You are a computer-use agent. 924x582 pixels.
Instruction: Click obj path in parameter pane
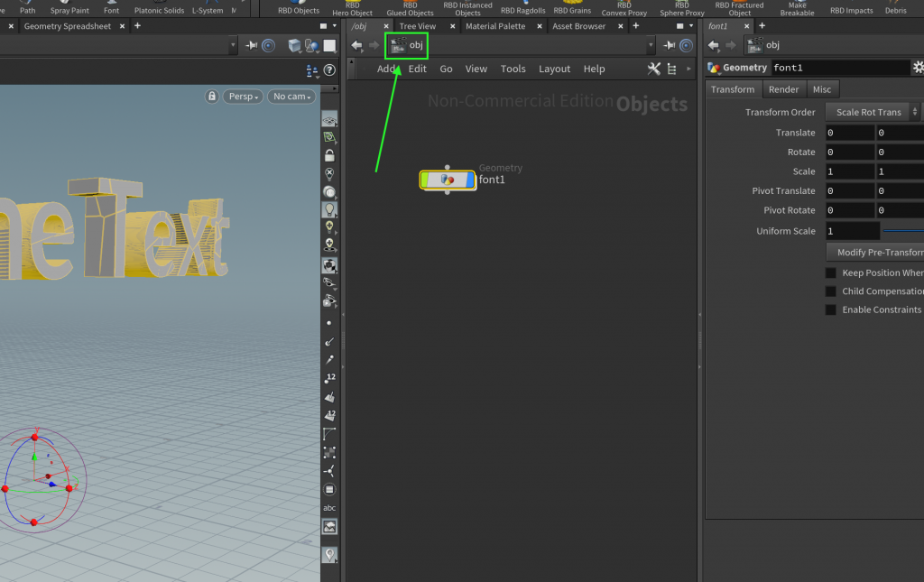pyautogui.click(x=772, y=45)
